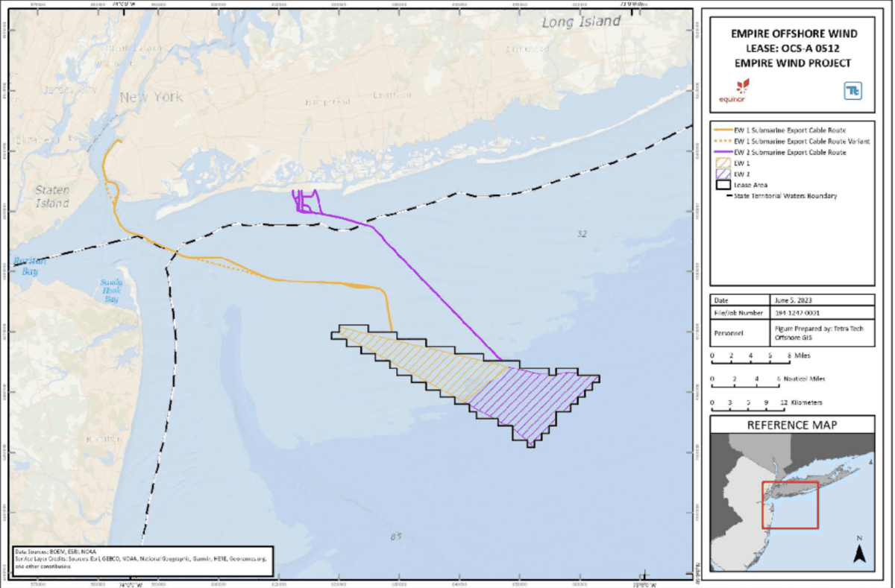Click the 'Sandy Hook Bay' map label

pos(110,291)
